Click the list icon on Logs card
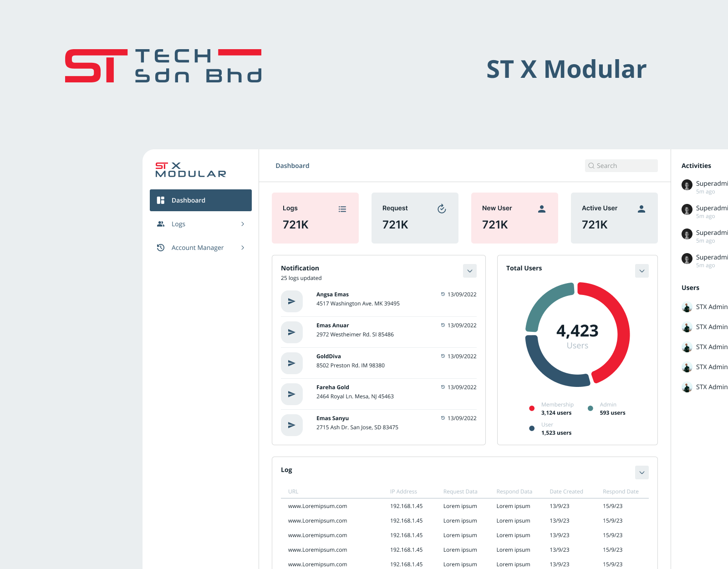This screenshot has height=569, width=728. 342,209
